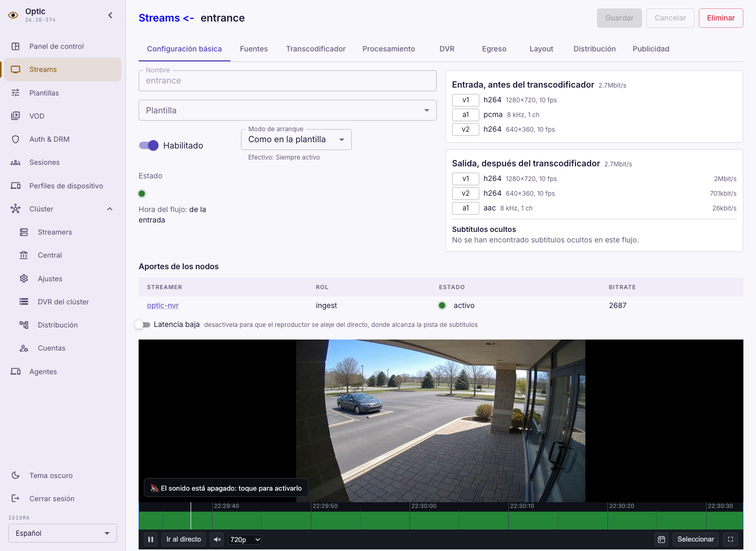Switch to Tema oscuro moon icon
756x551 pixels.
16,475
